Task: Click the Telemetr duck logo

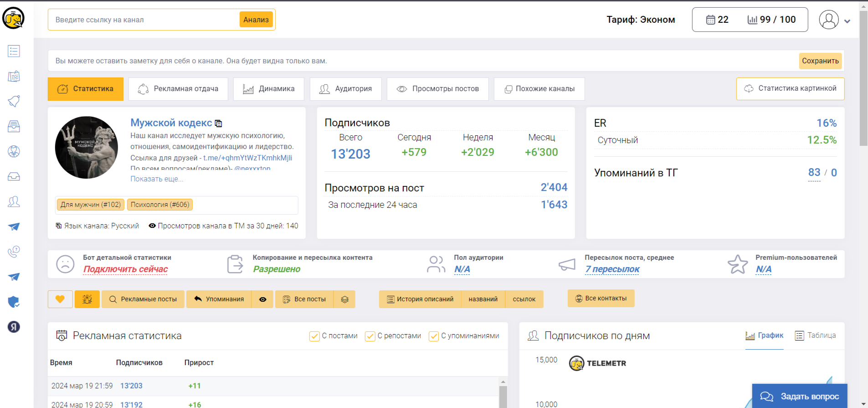Action: 13,19
